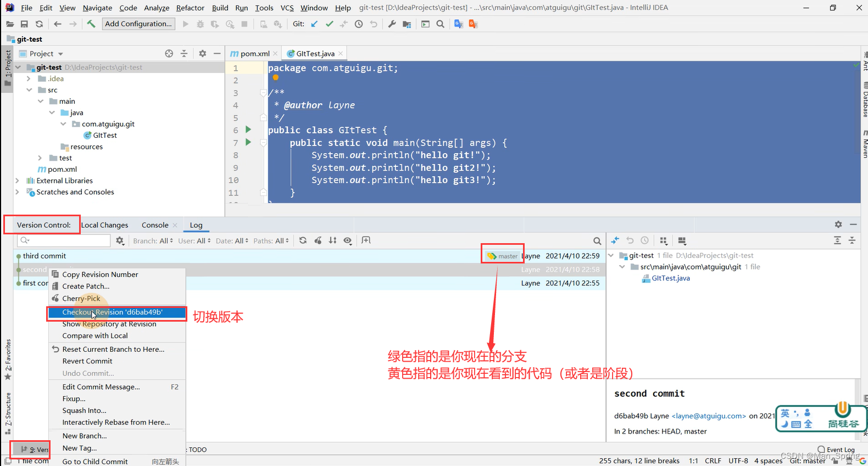This screenshot has width=868, height=466.
Task: Open Project Structure folder icon
Action: [x=407, y=24]
